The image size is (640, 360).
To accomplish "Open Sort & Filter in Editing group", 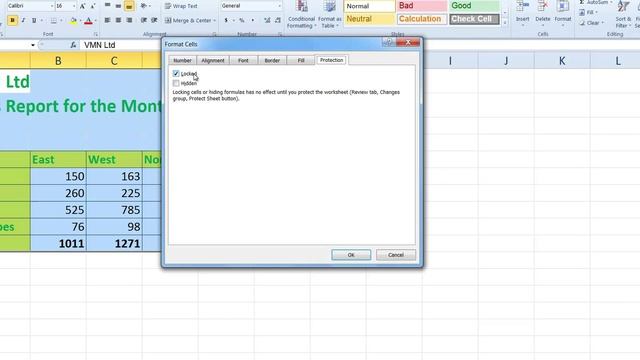I will (623, 15).
